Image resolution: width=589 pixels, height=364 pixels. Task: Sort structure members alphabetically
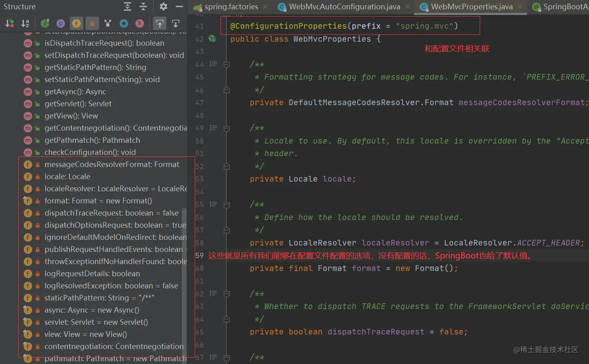coord(25,23)
